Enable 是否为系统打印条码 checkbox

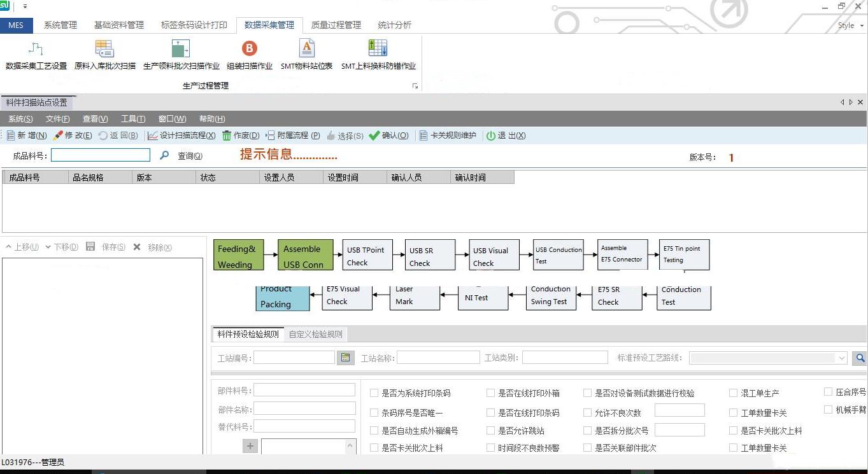tap(374, 393)
